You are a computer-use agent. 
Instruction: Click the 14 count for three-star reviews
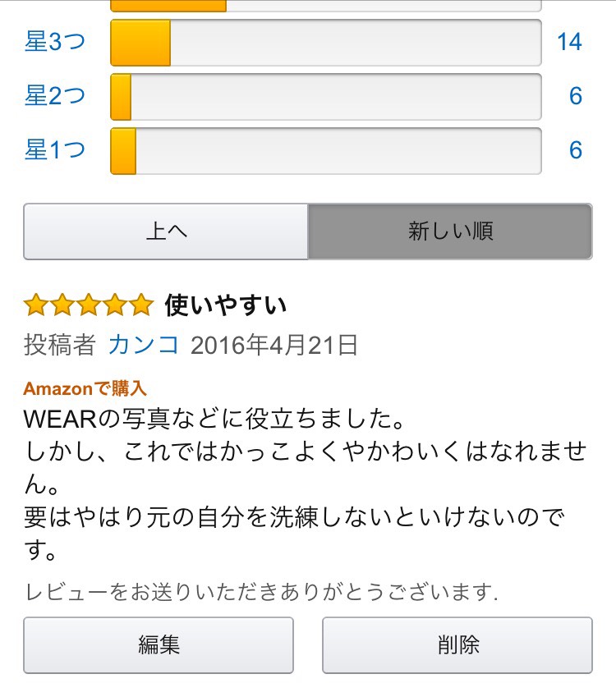(569, 42)
